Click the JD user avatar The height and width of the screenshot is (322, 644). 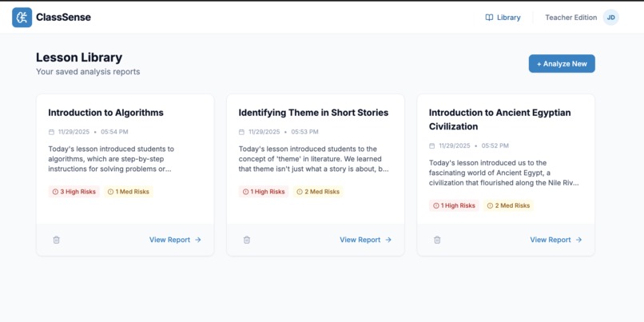pos(610,18)
